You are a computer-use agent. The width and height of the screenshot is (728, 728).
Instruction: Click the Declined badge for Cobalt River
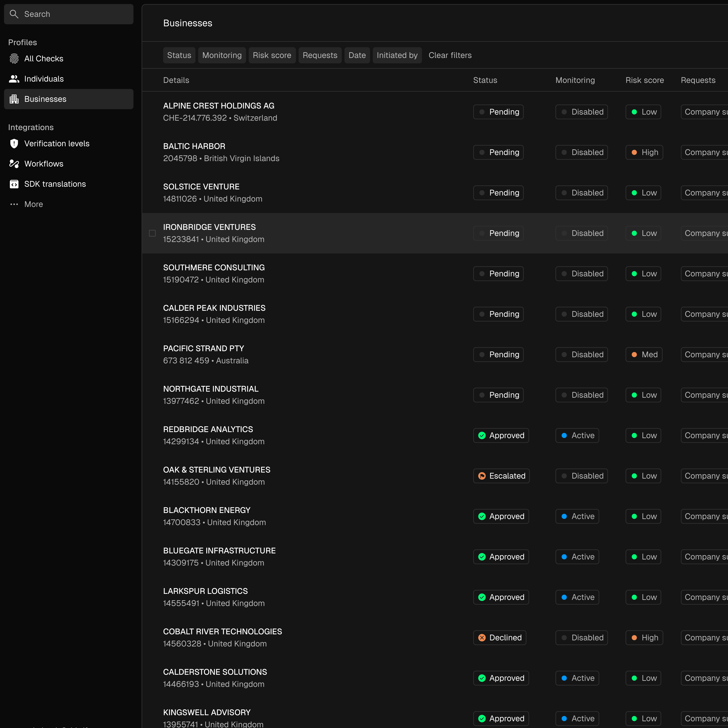499,638
